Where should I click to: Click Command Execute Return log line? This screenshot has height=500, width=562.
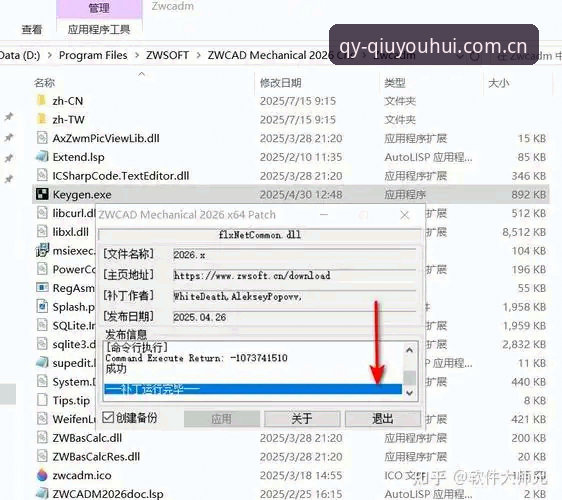[x=196, y=358]
